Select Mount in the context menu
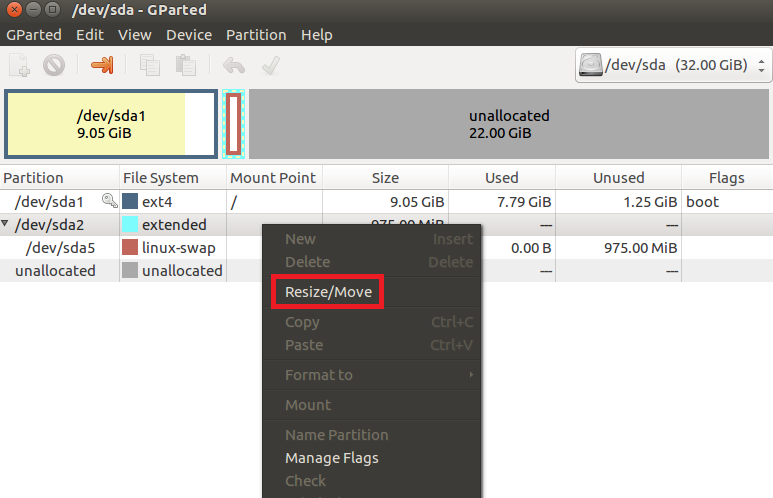The width and height of the screenshot is (773, 498). click(372, 405)
